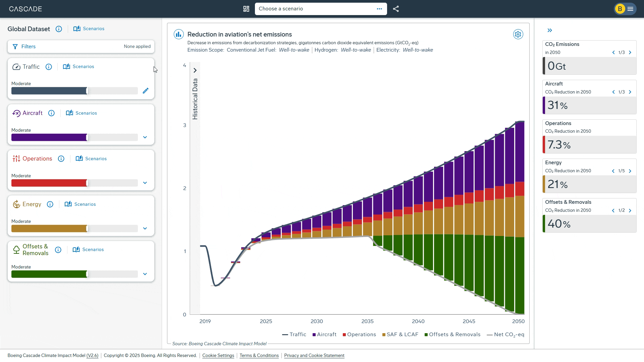The height and width of the screenshot is (362, 644).
Task: Select the dashboard grid icon beside scenario search
Action: point(247,9)
